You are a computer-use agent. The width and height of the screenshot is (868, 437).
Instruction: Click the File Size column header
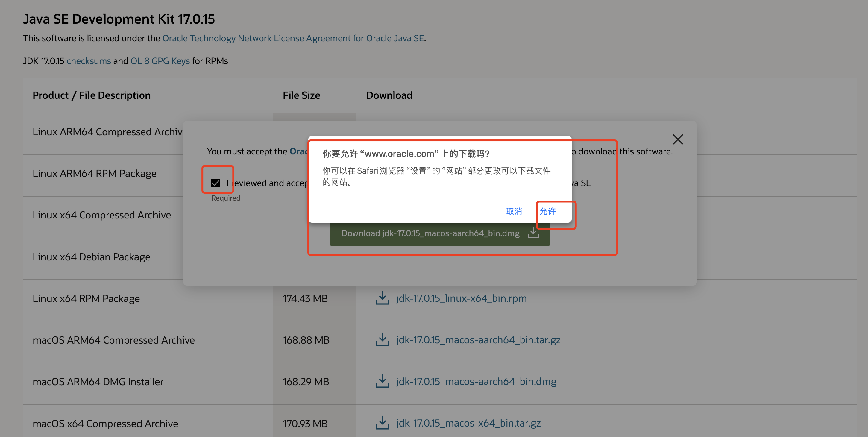click(301, 95)
